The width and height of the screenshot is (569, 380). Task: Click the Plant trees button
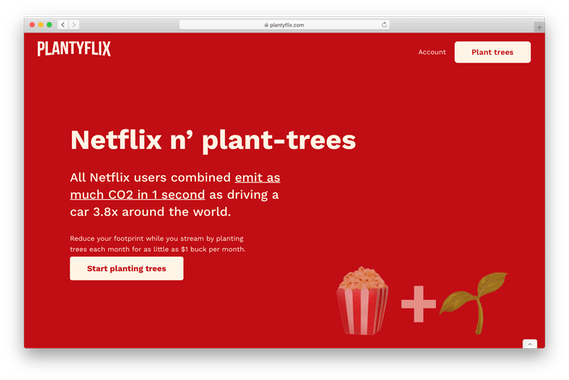pos(492,52)
